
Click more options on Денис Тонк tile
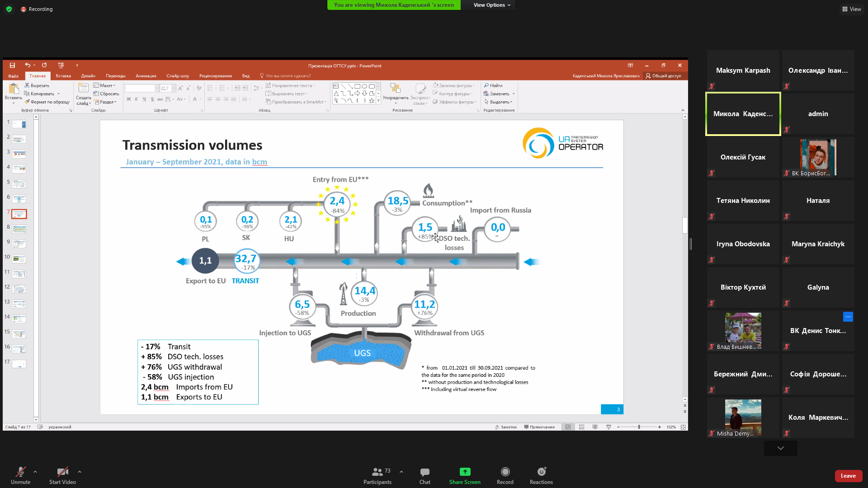tap(848, 317)
